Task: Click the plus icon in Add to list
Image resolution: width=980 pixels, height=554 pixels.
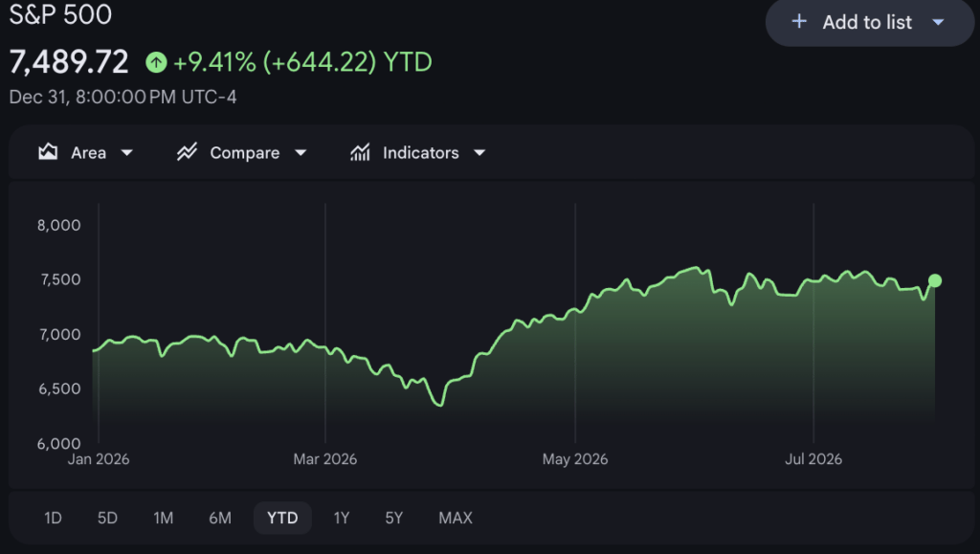Action: click(799, 22)
